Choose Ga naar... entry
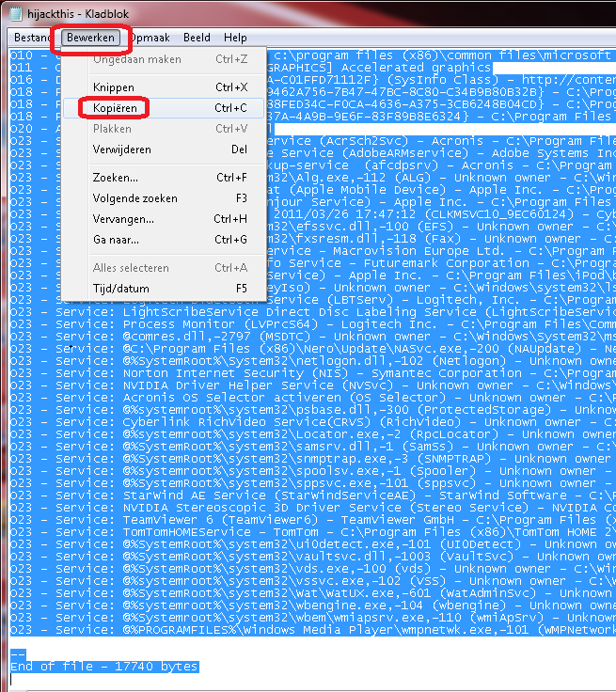Viewport: 616px width, 692px height. (x=164, y=240)
